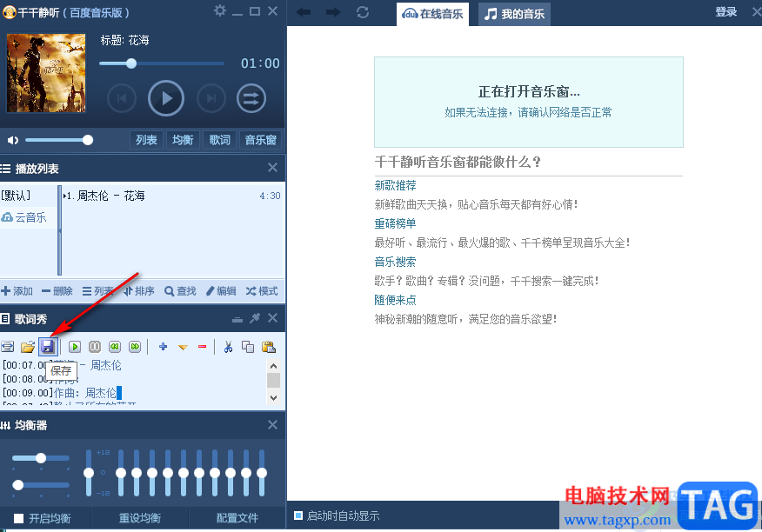Switch to the 我的音乐 tab
Screen dimensions: 762x532
pos(514,14)
